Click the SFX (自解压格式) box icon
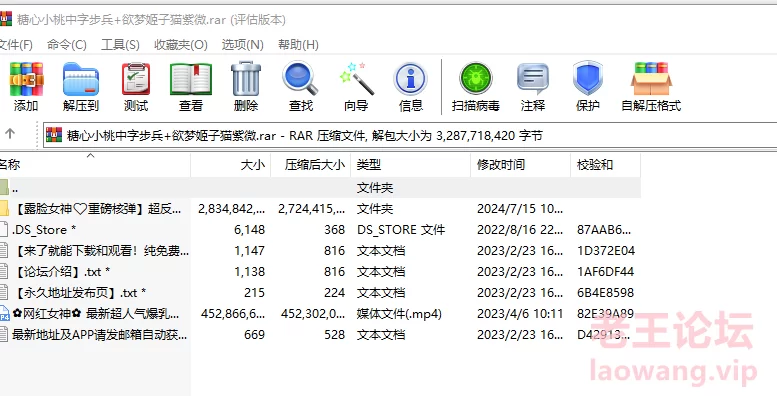This screenshot has width=777, height=396. tap(651, 78)
